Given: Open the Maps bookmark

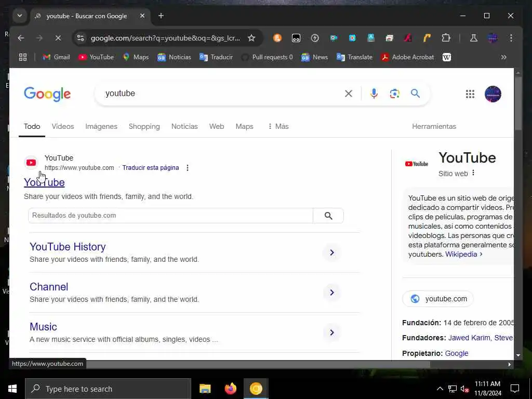Looking at the screenshot, I should pos(136,57).
